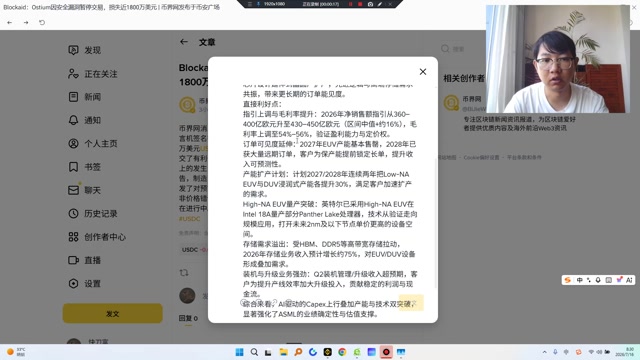Click browser back navigation arrow

(x=10, y=22)
